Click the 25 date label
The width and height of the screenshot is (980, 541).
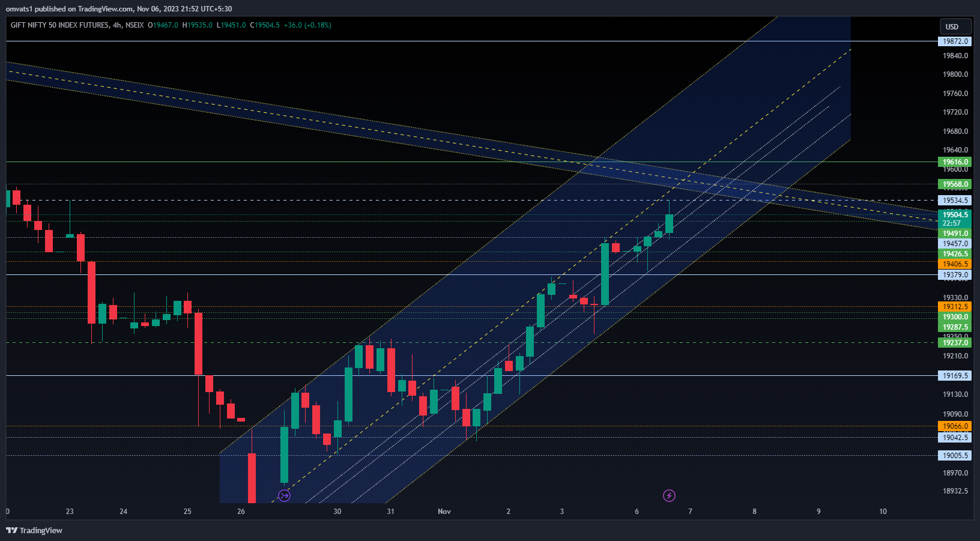(x=187, y=512)
